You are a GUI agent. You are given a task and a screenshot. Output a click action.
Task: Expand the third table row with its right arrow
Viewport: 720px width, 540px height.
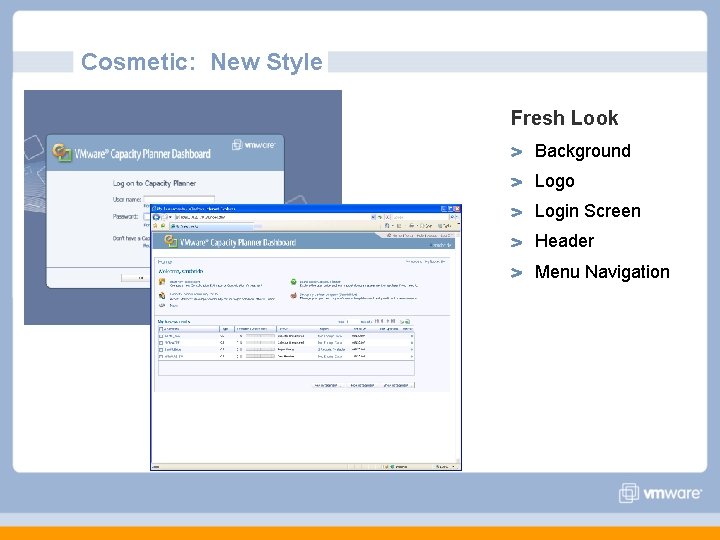click(411, 350)
